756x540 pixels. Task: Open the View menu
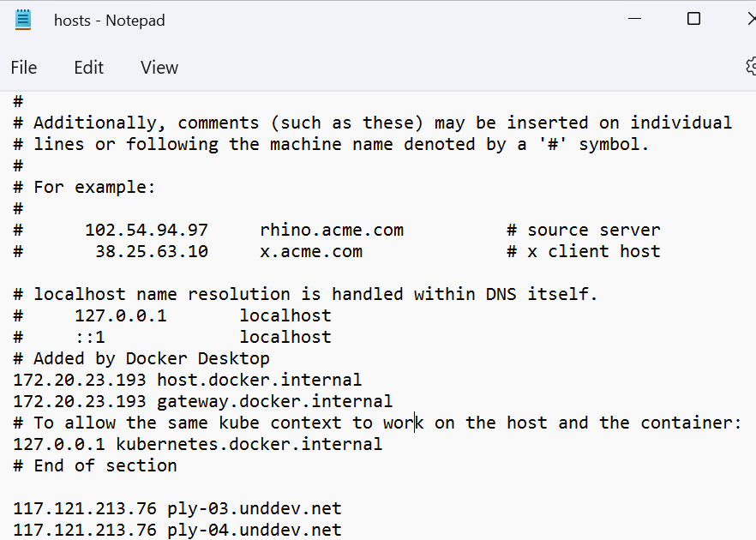pos(159,67)
